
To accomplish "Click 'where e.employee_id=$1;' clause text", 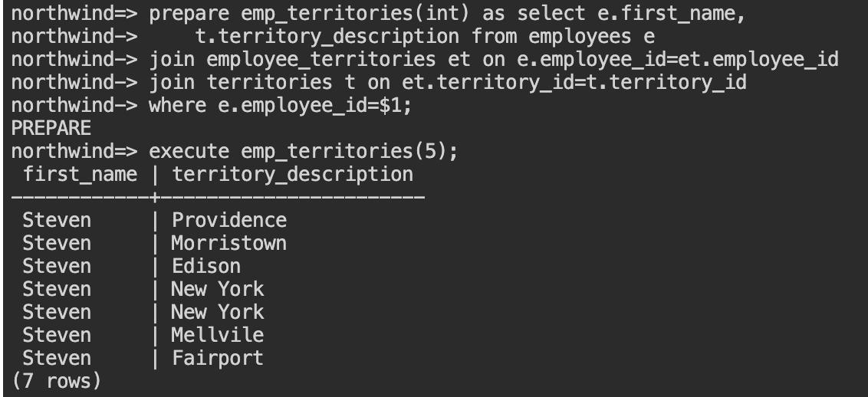I will click(281, 106).
